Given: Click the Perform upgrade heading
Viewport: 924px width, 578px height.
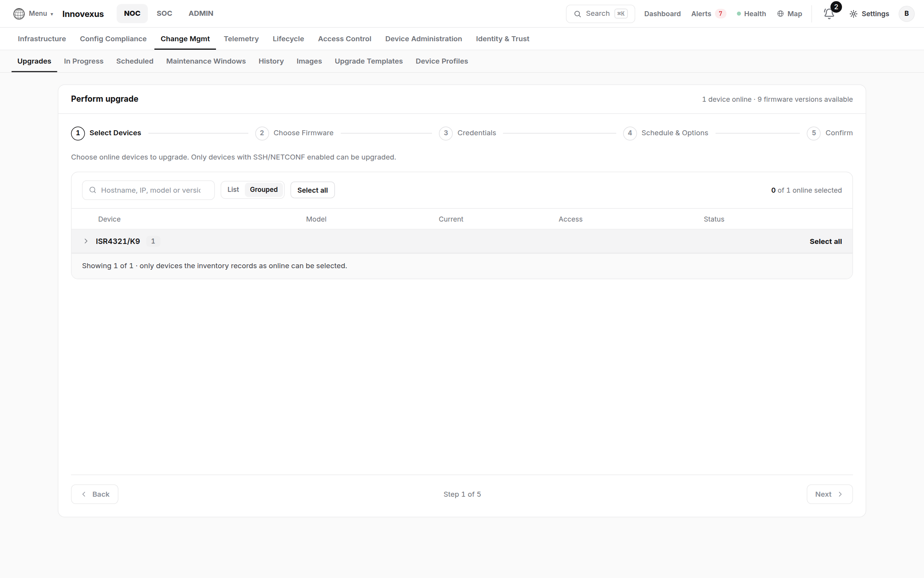Looking at the screenshot, I should click(105, 99).
